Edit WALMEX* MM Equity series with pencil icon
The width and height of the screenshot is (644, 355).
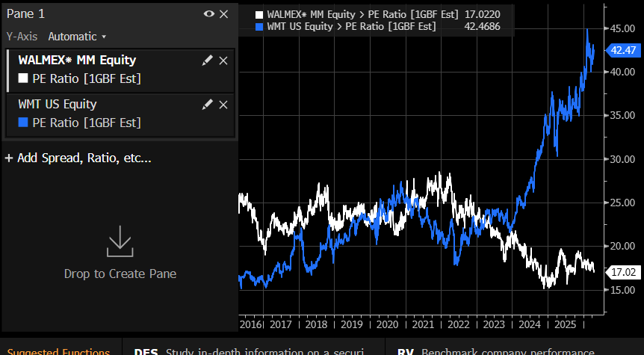(208, 61)
